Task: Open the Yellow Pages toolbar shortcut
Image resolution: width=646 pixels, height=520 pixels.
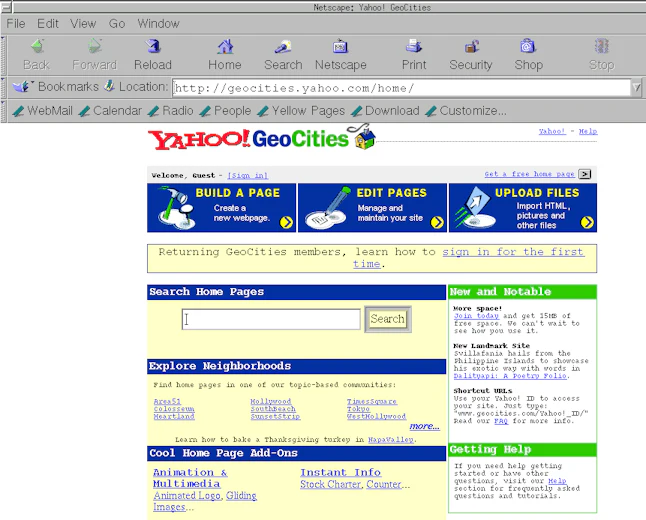Action: tap(301, 111)
